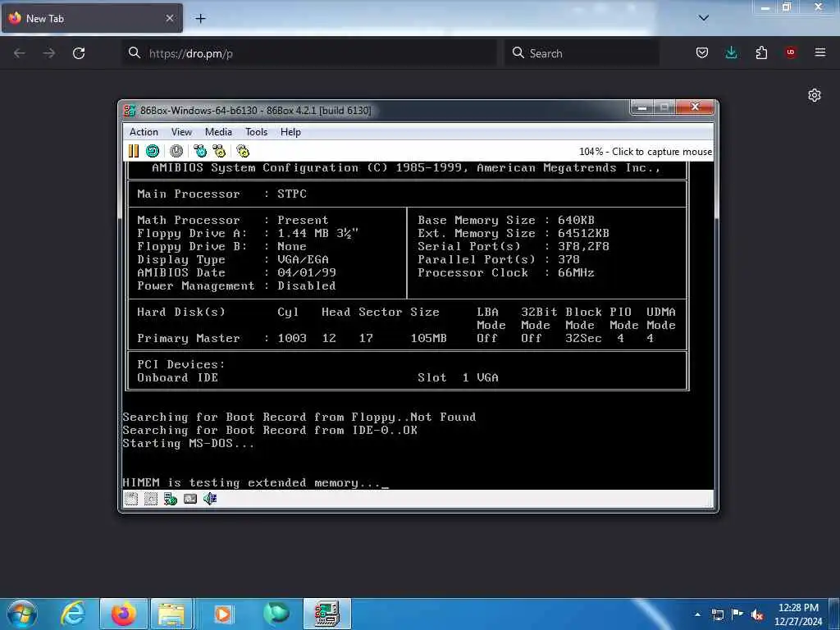
Task: Launch Internet Explorer from the taskbar
Action: point(72,614)
